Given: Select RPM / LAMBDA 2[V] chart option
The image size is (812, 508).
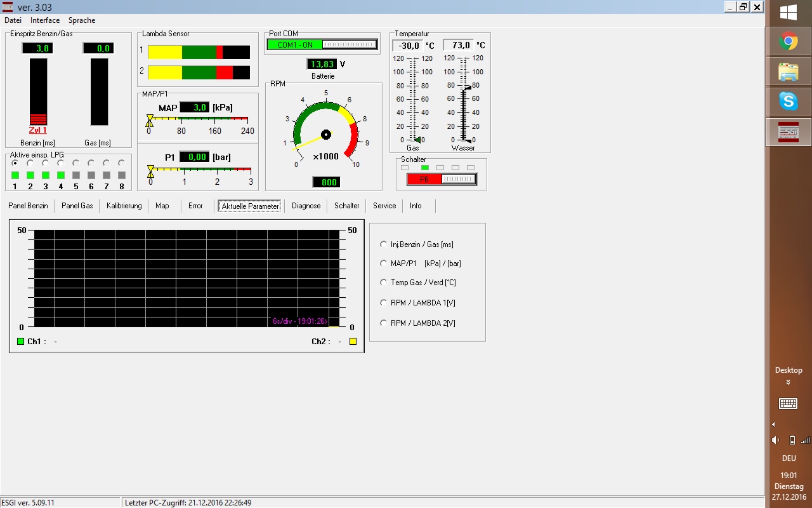Looking at the screenshot, I should (x=417, y=323).
